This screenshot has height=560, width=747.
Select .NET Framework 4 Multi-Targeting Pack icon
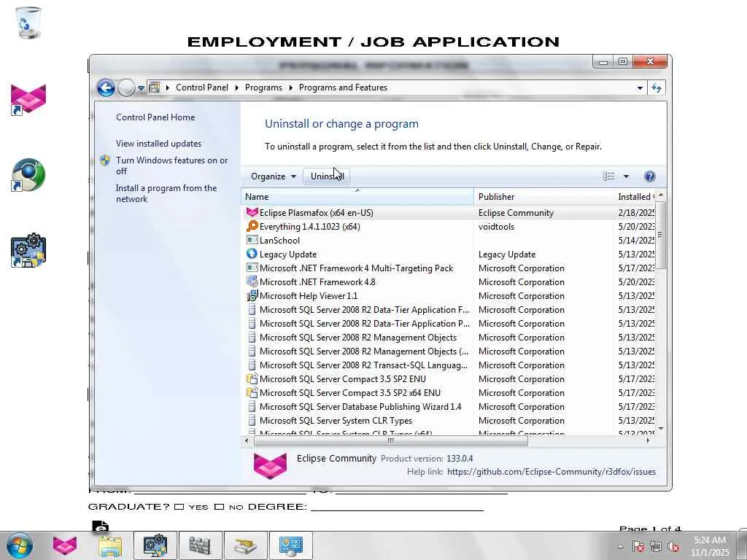[252, 268]
